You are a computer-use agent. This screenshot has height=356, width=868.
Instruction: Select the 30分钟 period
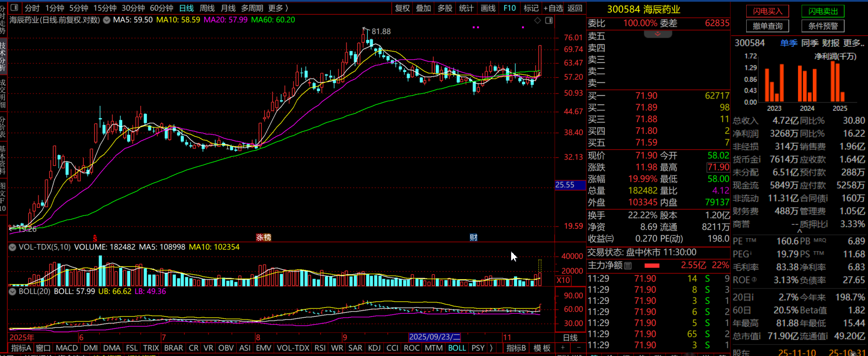(x=133, y=8)
